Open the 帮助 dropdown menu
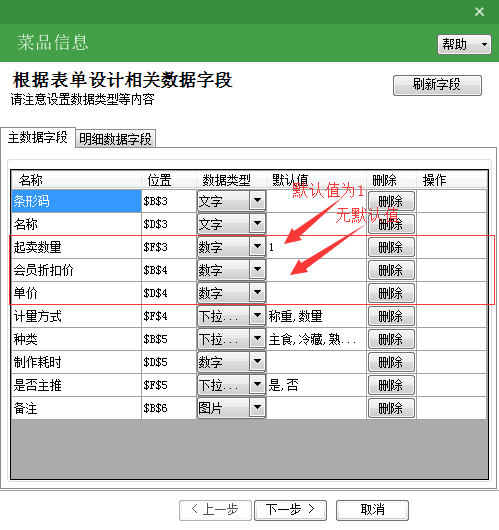Screen dimensions: 499x530 tap(464, 44)
